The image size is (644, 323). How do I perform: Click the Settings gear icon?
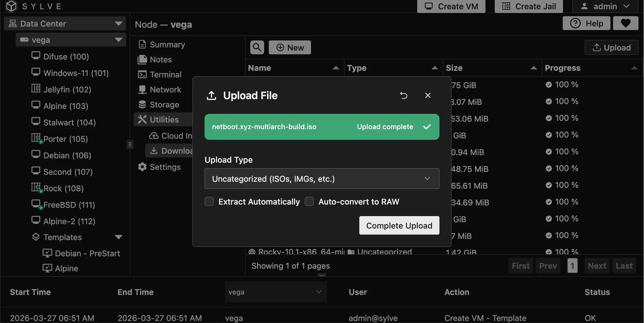[142, 167]
